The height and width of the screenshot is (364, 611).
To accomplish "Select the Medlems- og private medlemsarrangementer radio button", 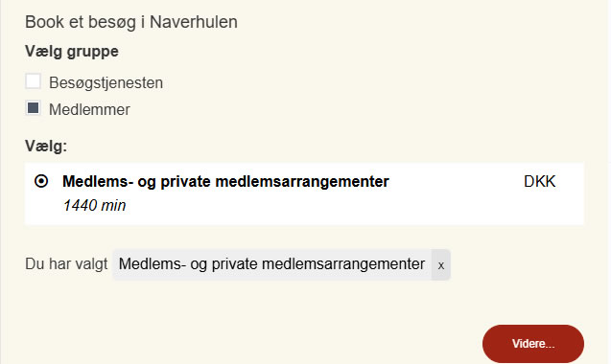I will [x=41, y=181].
